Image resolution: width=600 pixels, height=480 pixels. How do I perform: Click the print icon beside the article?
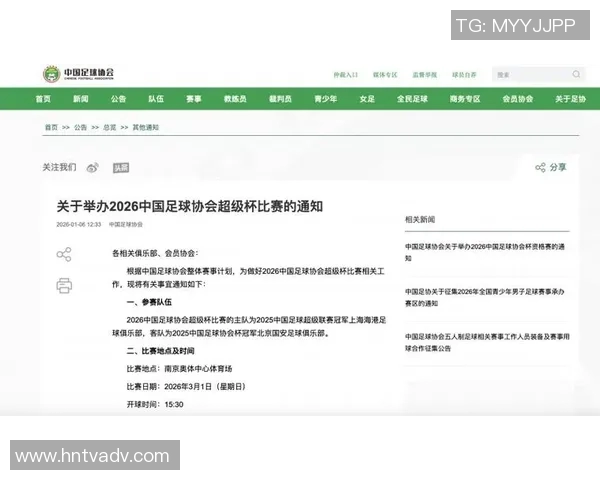64,286
